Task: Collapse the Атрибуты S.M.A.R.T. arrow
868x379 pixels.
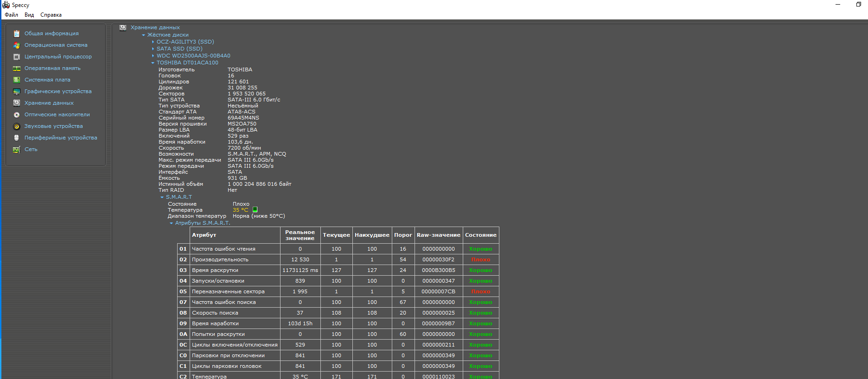Action: pyautogui.click(x=171, y=223)
